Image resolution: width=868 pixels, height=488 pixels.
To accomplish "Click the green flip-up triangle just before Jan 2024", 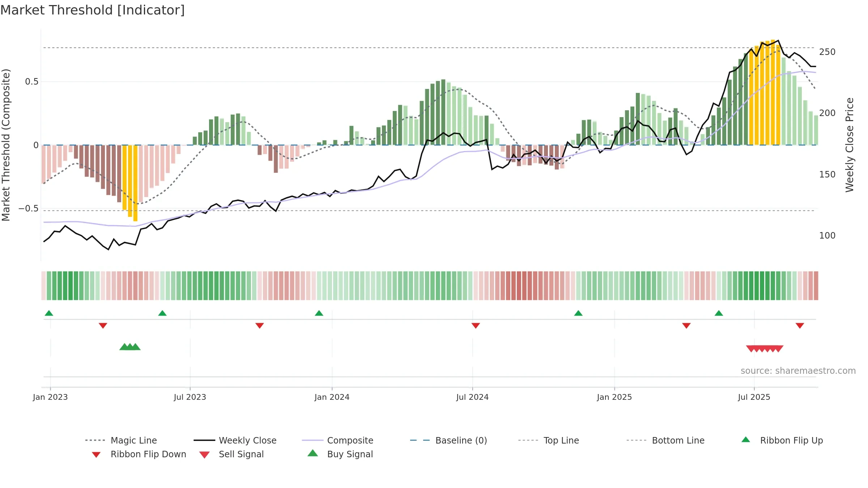I will coord(319,313).
